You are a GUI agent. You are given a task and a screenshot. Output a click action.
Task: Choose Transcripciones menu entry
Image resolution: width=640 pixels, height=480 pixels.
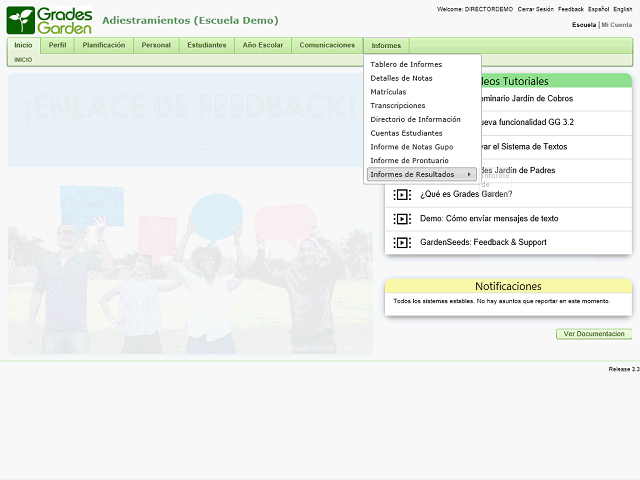pyautogui.click(x=398, y=106)
